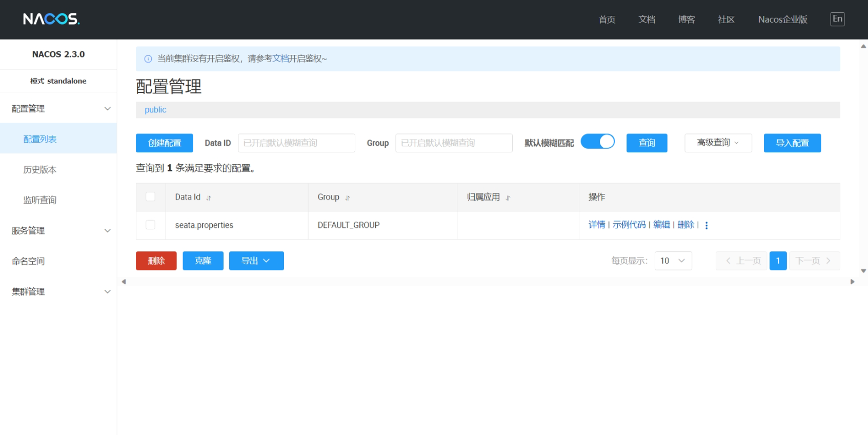Click the 下一页 pagination button

(x=815, y=261)
